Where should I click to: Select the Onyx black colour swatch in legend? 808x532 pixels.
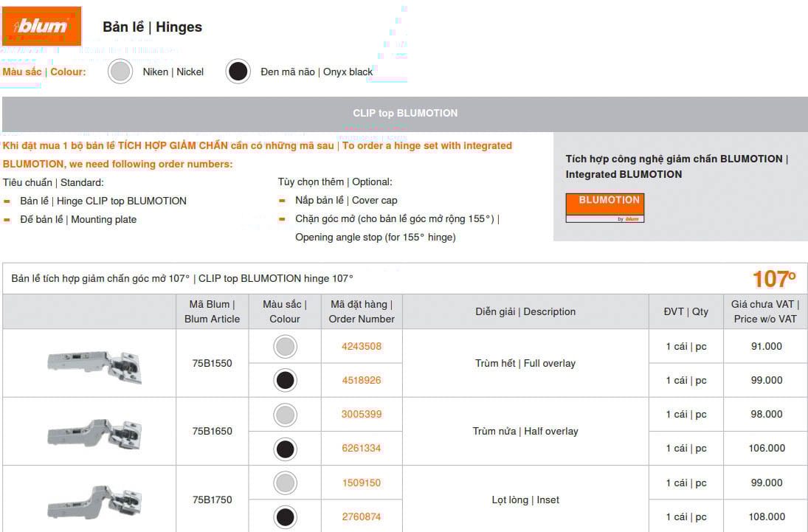[238, 72]
